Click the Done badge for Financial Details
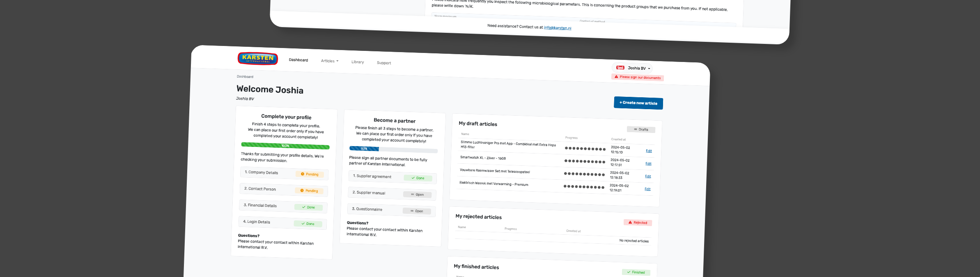The image size is (980, 277). click(308, 207)
